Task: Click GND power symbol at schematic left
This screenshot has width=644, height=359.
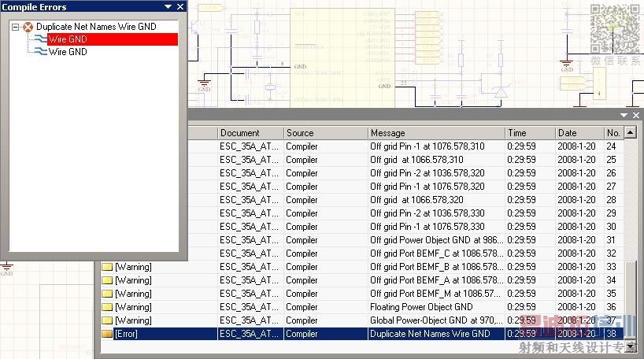Action: point(204,84)
